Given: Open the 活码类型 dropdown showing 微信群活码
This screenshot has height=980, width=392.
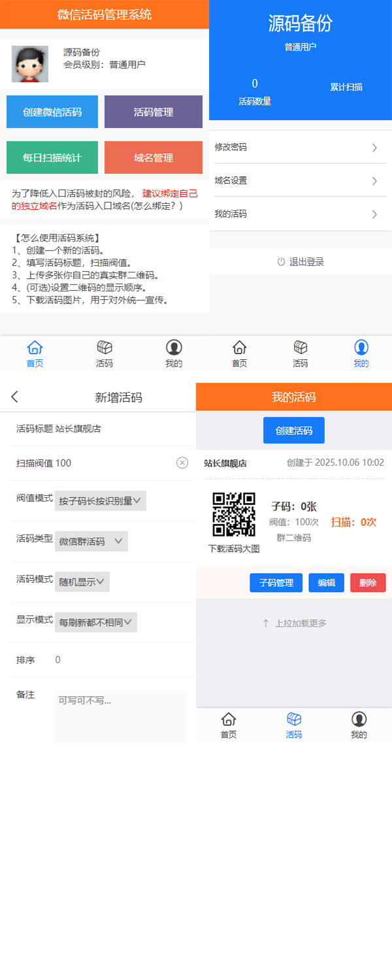Looking at the screenshot, I should click(91, 541).
